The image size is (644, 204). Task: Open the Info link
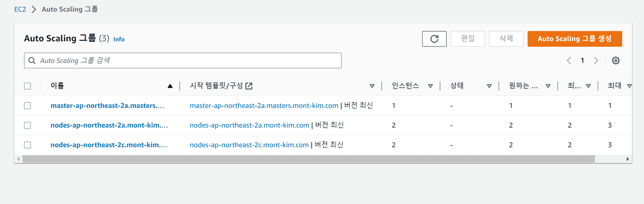click(x=119, y=39)
